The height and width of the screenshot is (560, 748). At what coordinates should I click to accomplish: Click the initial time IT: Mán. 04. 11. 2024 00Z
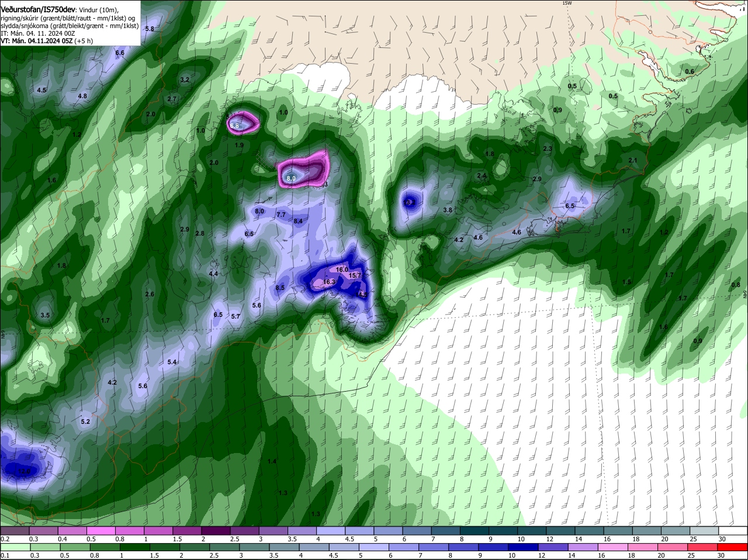pyautogui.click(x=37, y=33)
